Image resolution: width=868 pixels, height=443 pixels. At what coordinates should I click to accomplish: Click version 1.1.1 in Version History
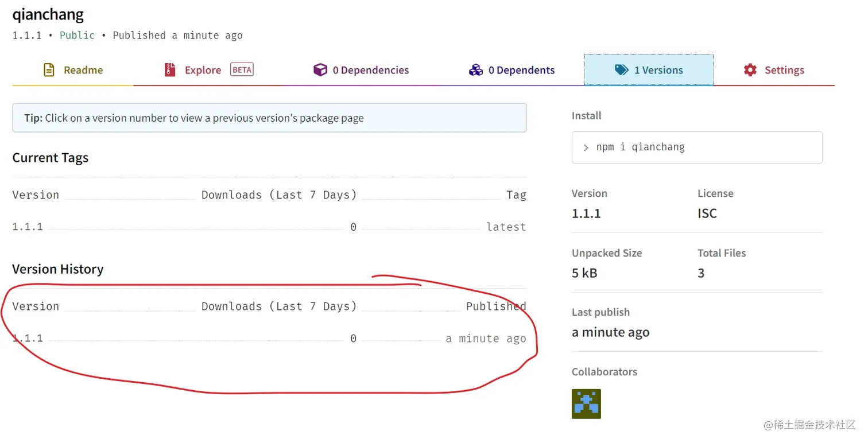(27, 338)
